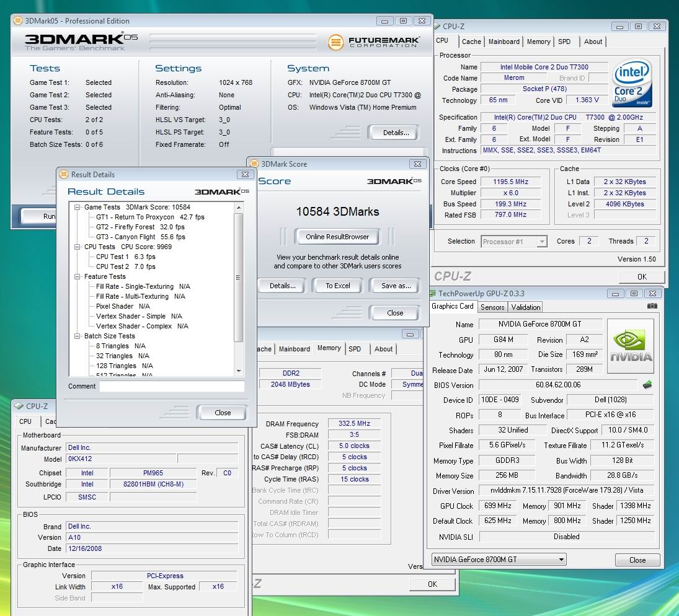This screenshot has width=679, height=616.
Task: Click the bottom-left CPU-Z title icon
Action: 19,406
